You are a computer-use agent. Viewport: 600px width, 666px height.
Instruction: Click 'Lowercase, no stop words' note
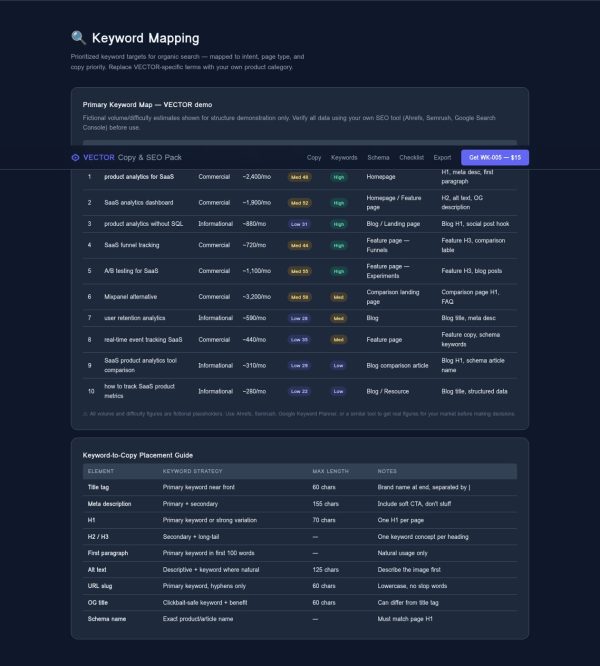pyautogui.click(x=412, y=586)
